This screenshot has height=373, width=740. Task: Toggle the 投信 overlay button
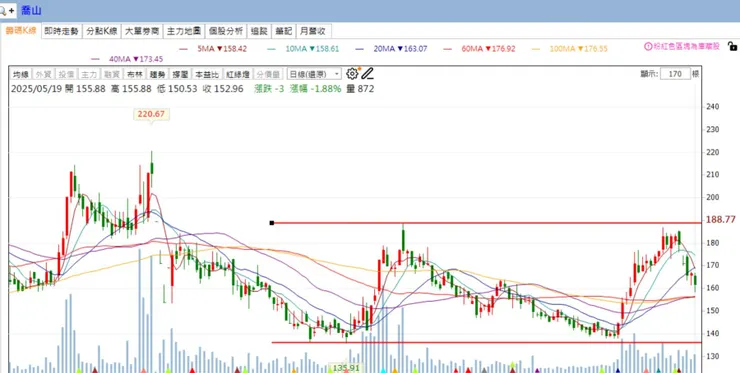click(66, 74)
